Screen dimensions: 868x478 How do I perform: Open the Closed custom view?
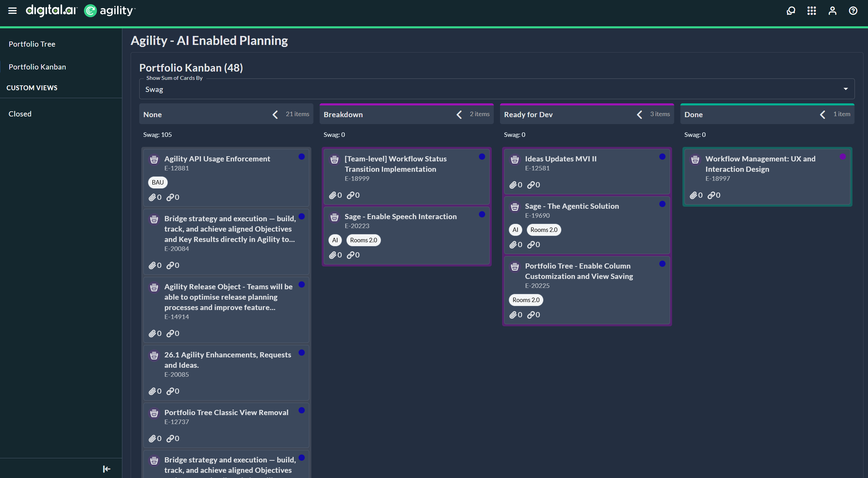(x=20, y=114)
